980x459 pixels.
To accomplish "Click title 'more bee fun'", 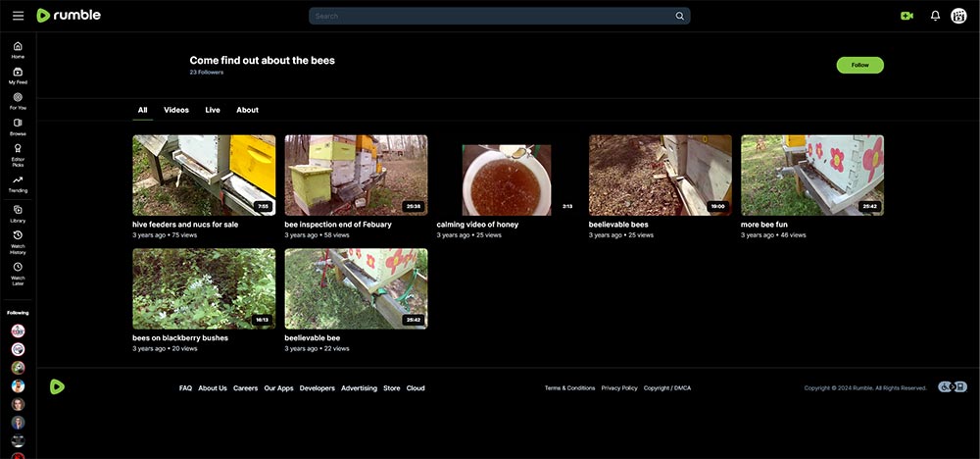I will pyautogui.click(x=764, y=225).
